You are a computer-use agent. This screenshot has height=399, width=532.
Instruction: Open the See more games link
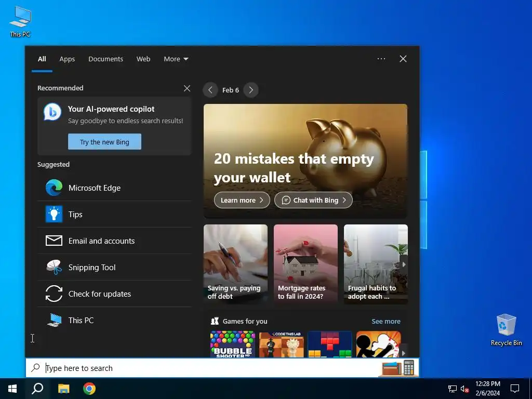click(386, 321)
